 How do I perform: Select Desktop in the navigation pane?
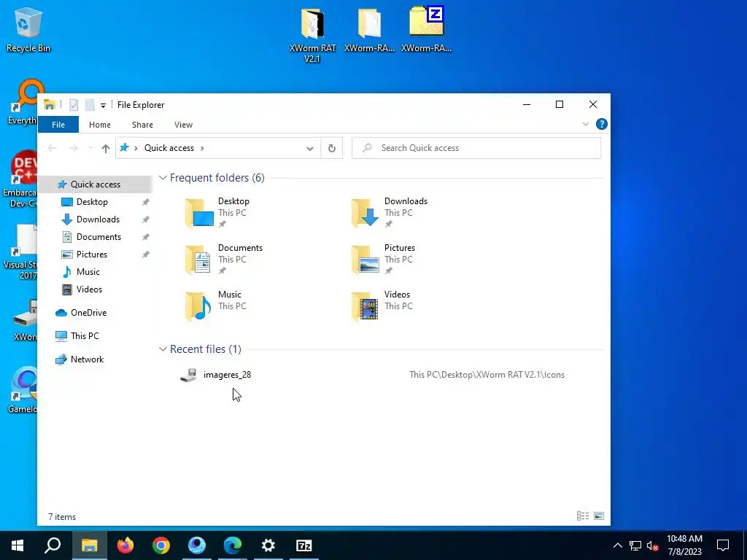92,202
